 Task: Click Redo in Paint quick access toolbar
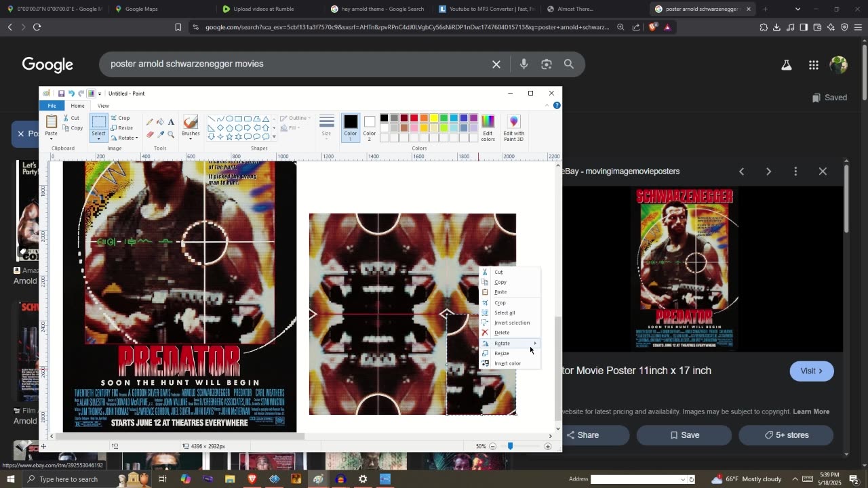(x=81, y=94)
